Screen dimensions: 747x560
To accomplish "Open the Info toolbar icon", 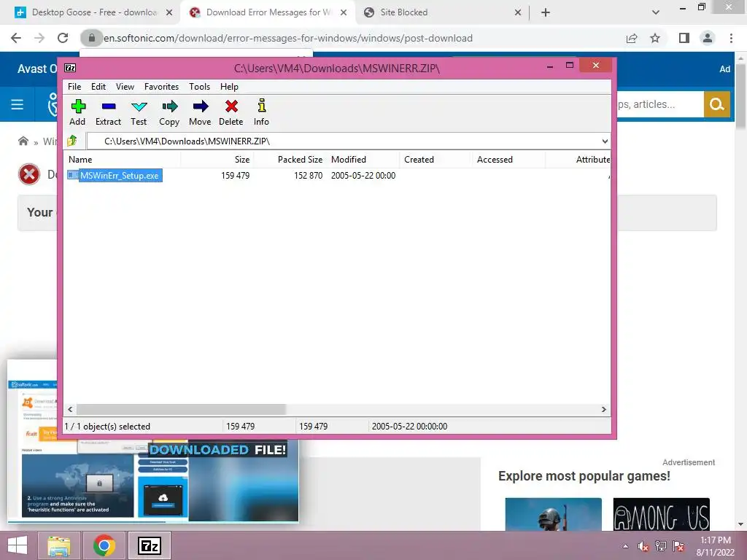I will click(x=261, y=112).
